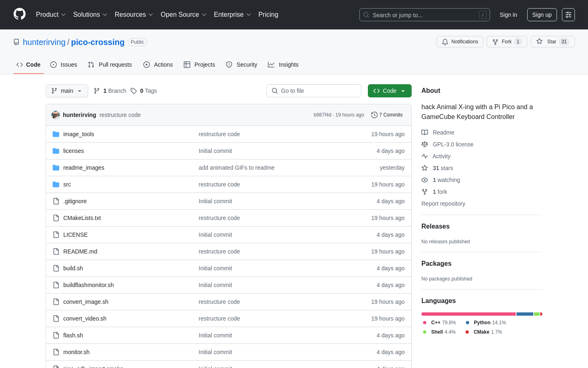The width and height of the screenshot is (588, 368).
Task: Click the Go to file search field
Action: [x=314, y=91]
